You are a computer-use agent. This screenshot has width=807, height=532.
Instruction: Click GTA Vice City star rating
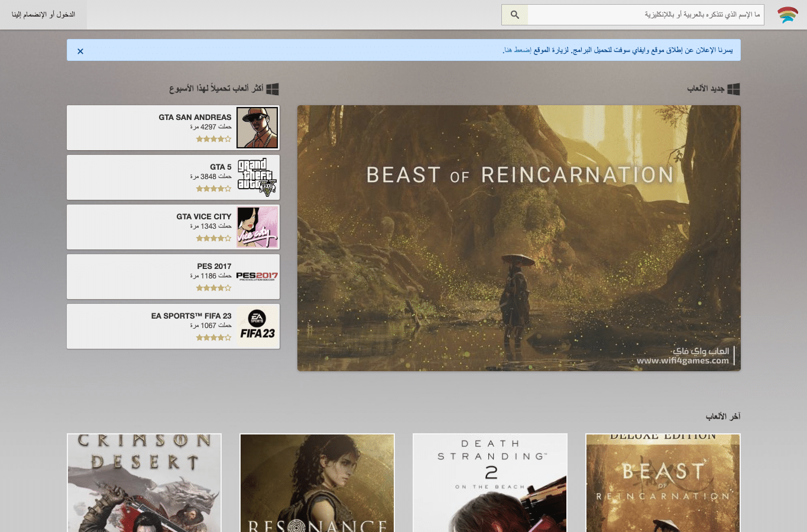pos(214,238)
